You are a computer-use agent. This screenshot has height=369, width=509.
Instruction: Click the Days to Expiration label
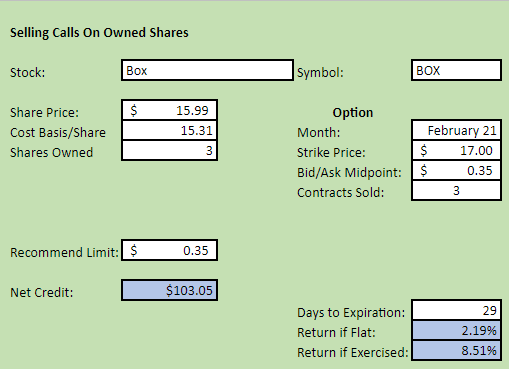pyautogui.click(x=351, y=313)
